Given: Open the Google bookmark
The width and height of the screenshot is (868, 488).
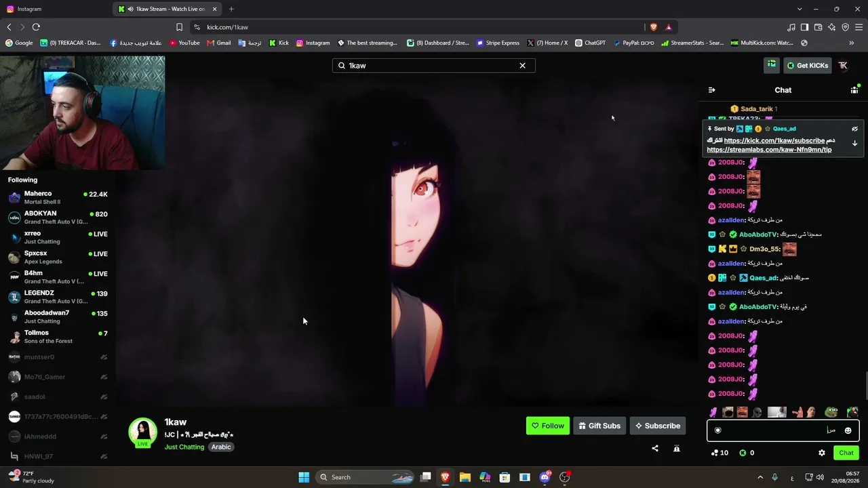Looking at the screenshot, I should pyautogui.click(x=19, y=43).
